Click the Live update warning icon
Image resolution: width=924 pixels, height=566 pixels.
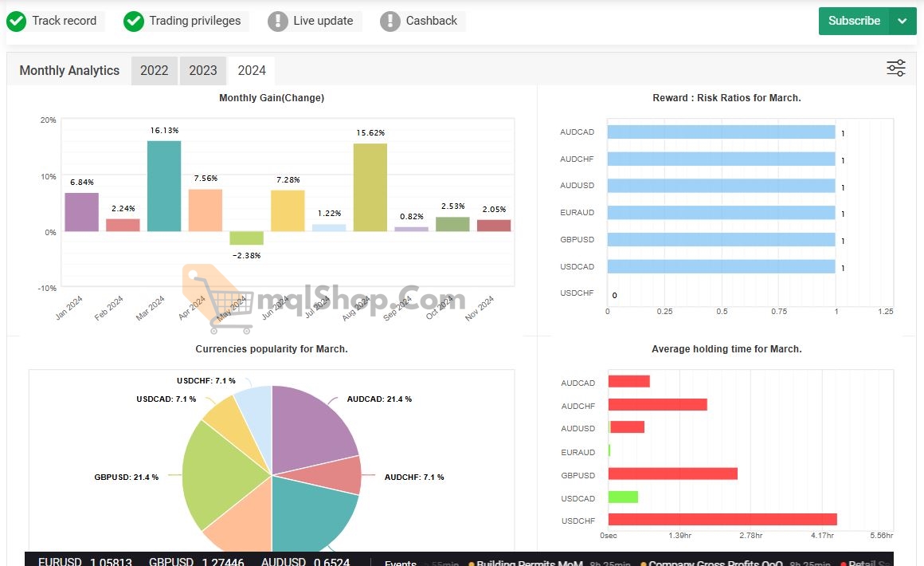pyautogui.click(x=278, y=22)
